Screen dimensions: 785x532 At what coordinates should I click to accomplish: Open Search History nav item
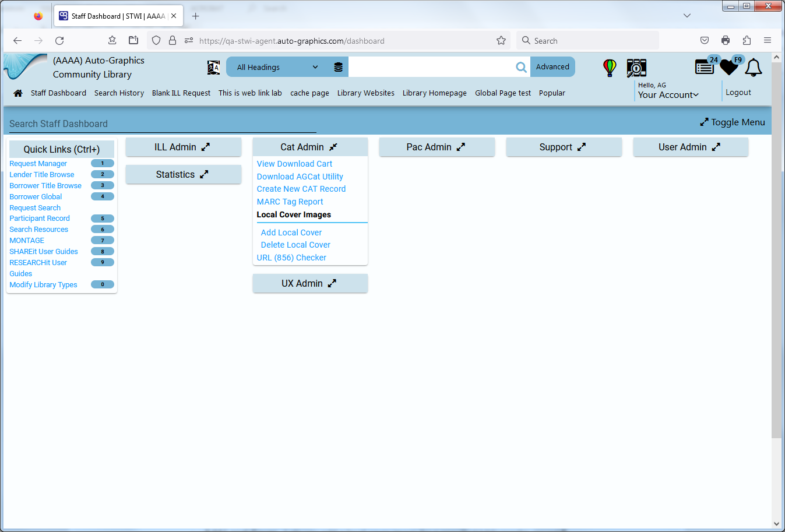coord(119,93)
